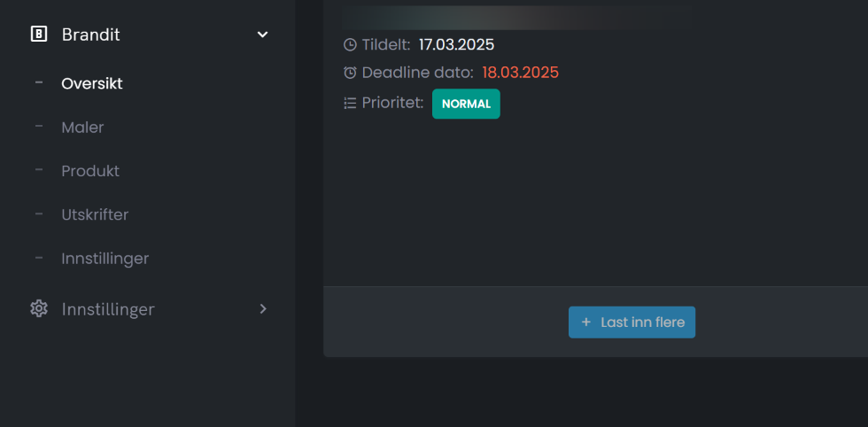868x427 pixels.
Task: Click the main Innstillinger label with gear
Action: (108, 309)
